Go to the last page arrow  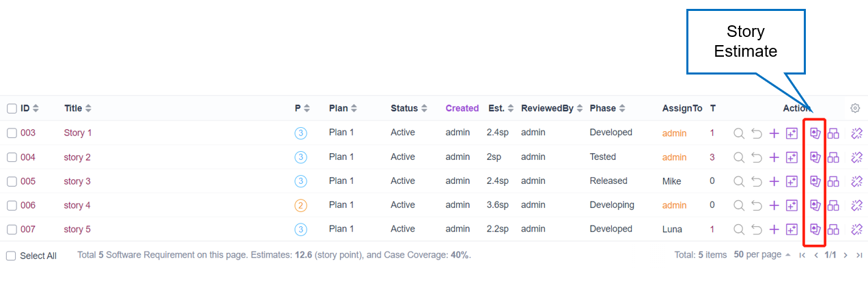click(859, 255)
